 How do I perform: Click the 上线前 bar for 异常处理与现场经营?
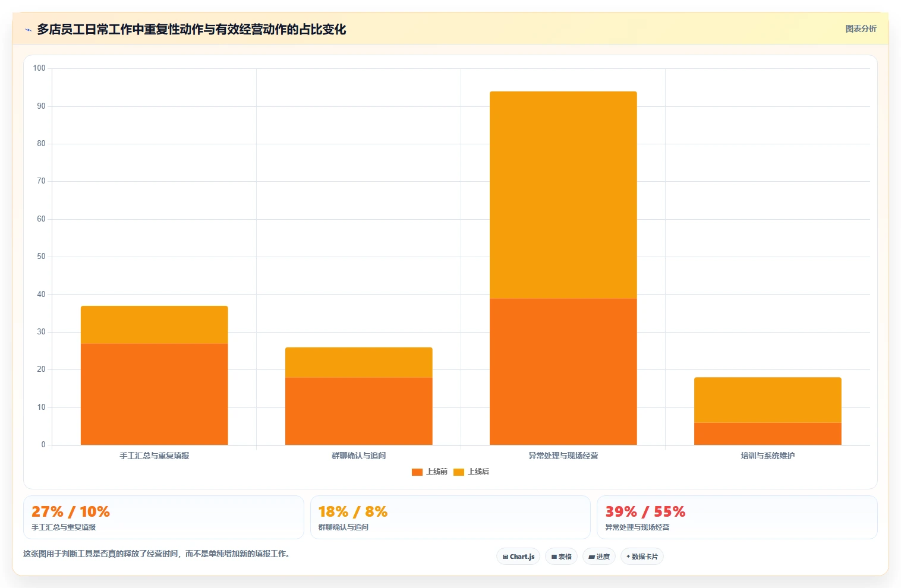pyautogui.click(x=563, y=372)
